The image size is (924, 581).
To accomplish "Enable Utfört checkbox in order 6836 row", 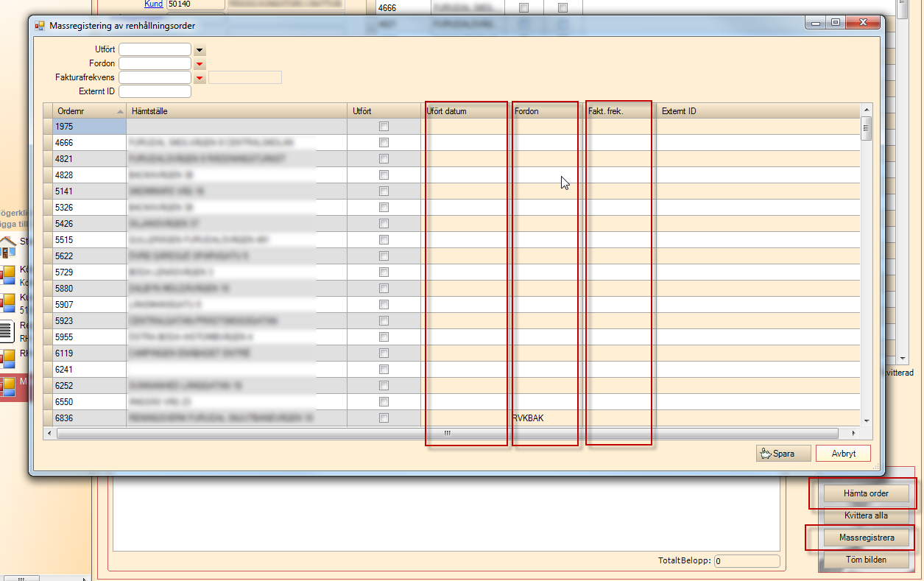I will [384, 418].
